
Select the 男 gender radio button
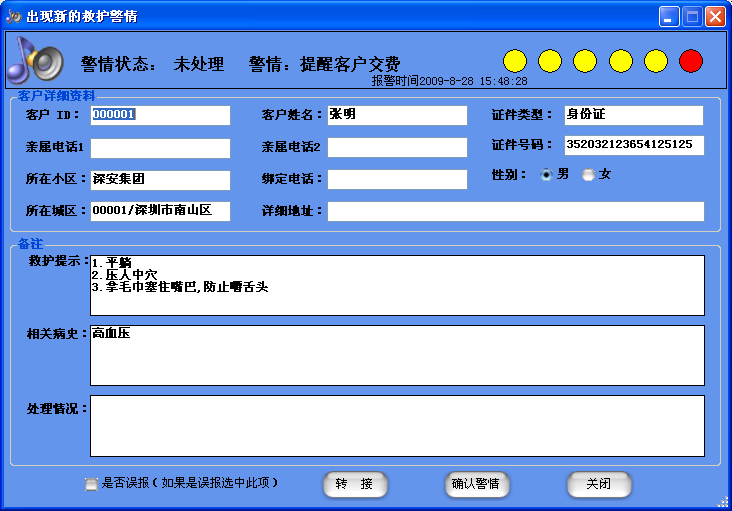coord(546,175)
